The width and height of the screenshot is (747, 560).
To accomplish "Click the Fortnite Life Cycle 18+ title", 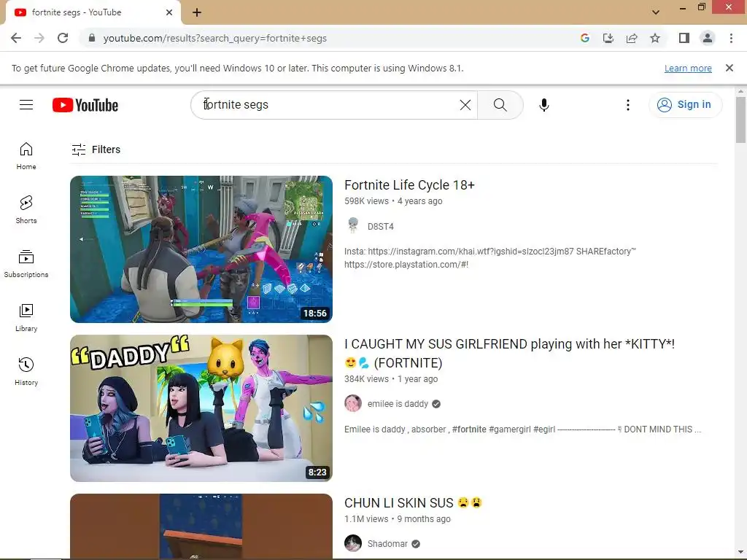I will (409, 185).
